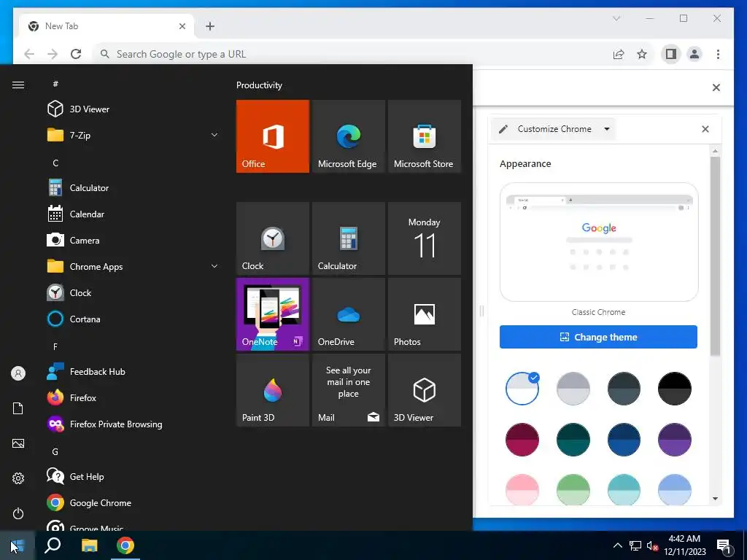Viewport: 747px width, 560px height.
Task: Open the Chrome profile avatar
Action: point(694,54)
